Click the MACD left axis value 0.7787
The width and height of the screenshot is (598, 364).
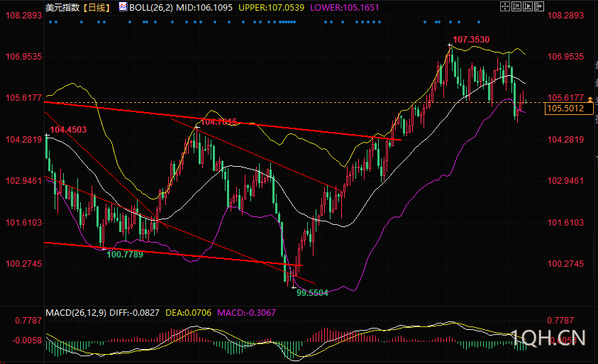point(28,321)
